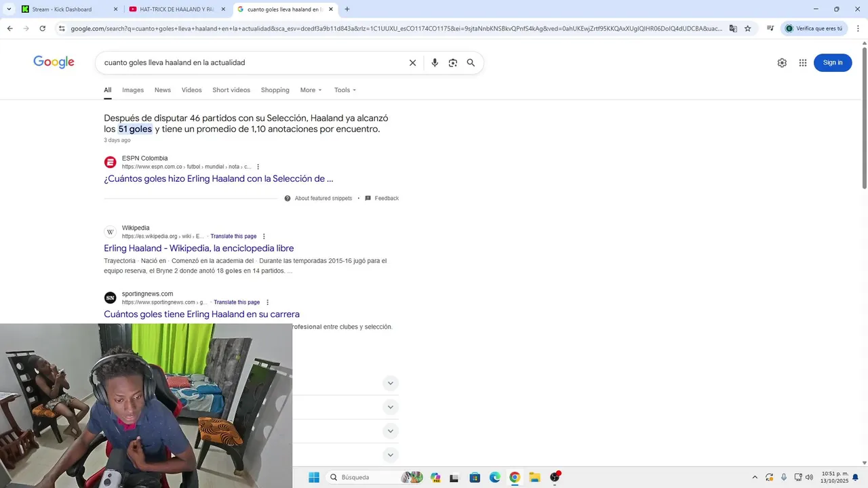Open Cuántos goles tiene Erling Haaland link
Screen dimensions: 868x488
coord(201,314)
